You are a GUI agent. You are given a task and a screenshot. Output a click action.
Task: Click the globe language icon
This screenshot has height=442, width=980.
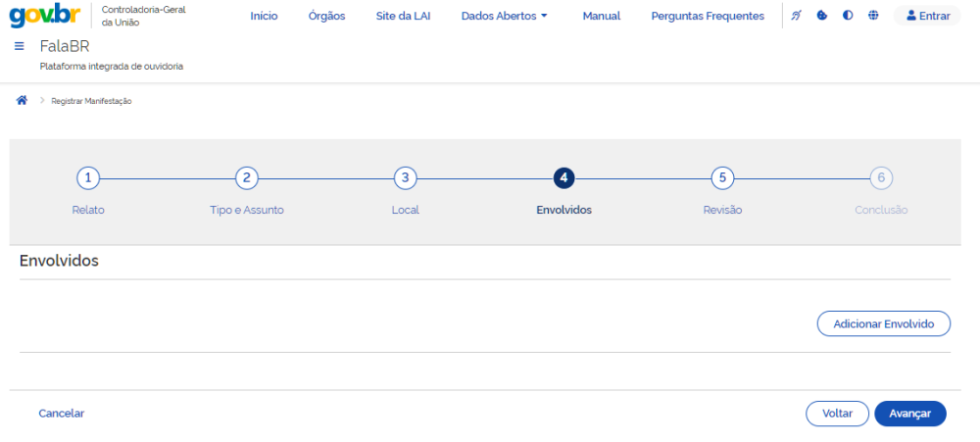click(873, 16)
